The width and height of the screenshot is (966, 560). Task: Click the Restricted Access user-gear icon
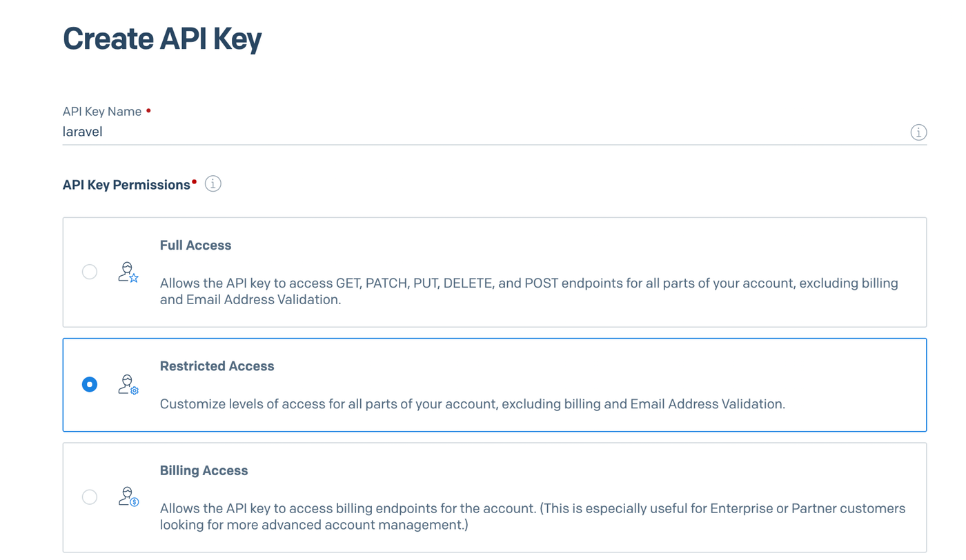128,384
